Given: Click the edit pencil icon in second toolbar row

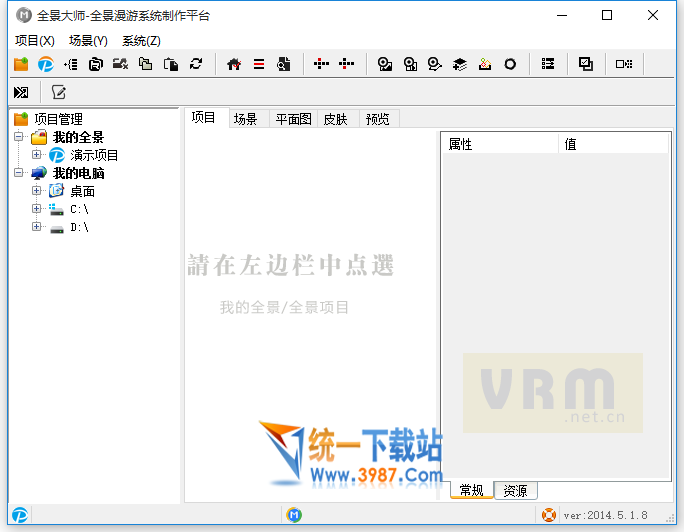Looking at the screenshot, I should (59, 92).
